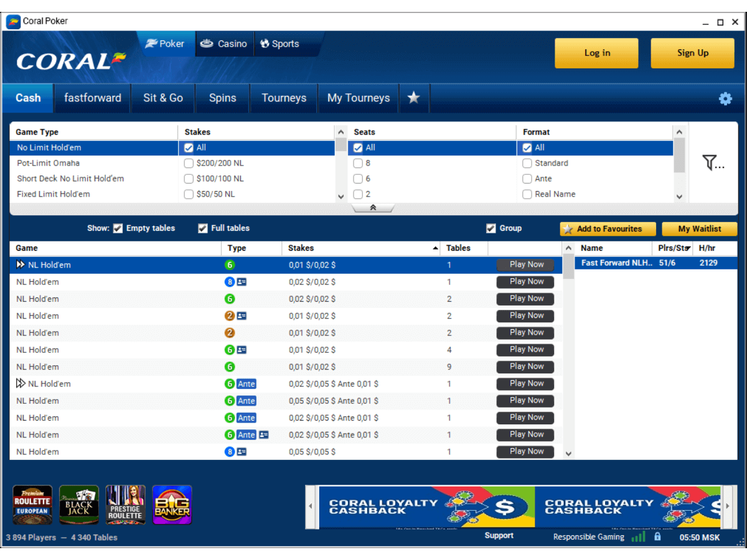The width and height of the screenshot is (747, 560).
Task: Enable the $200/200 NL stakes checkbox
Action: [x=189, y=163]
